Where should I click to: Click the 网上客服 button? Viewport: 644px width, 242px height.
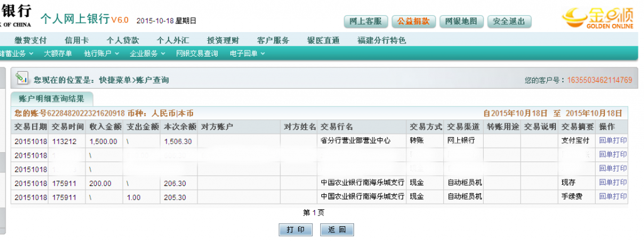pyautogui.click(x=365, y=22)
